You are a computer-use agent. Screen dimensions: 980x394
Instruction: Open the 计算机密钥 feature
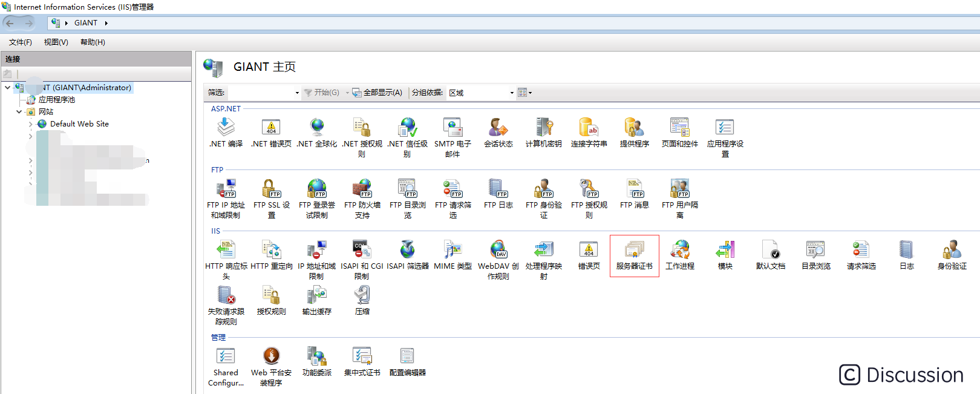(x=543, y=133)
